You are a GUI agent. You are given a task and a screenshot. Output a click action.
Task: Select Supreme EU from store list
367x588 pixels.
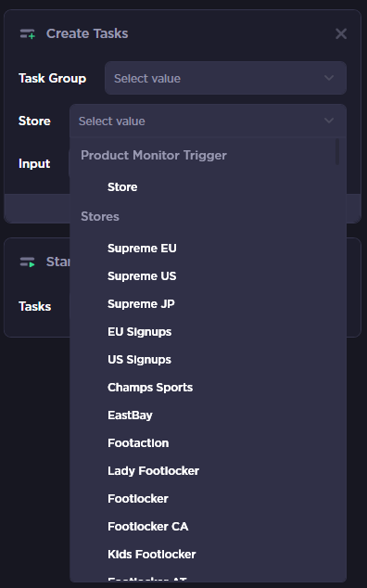point(208,249)
